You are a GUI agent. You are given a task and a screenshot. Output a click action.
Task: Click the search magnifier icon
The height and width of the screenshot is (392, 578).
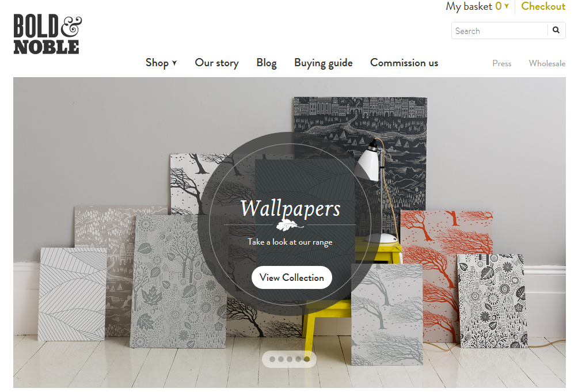click(556, 30)
